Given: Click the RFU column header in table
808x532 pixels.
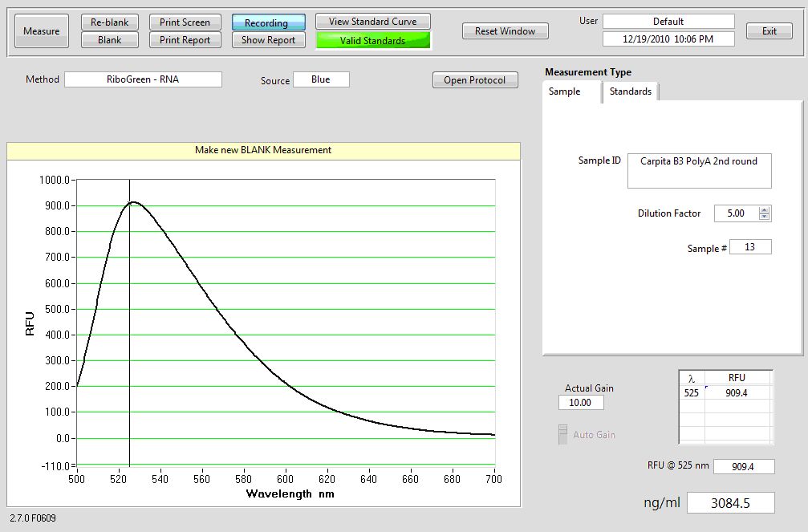Looking at the screenshot, I should pyautogui.click(x=737, y=378).
